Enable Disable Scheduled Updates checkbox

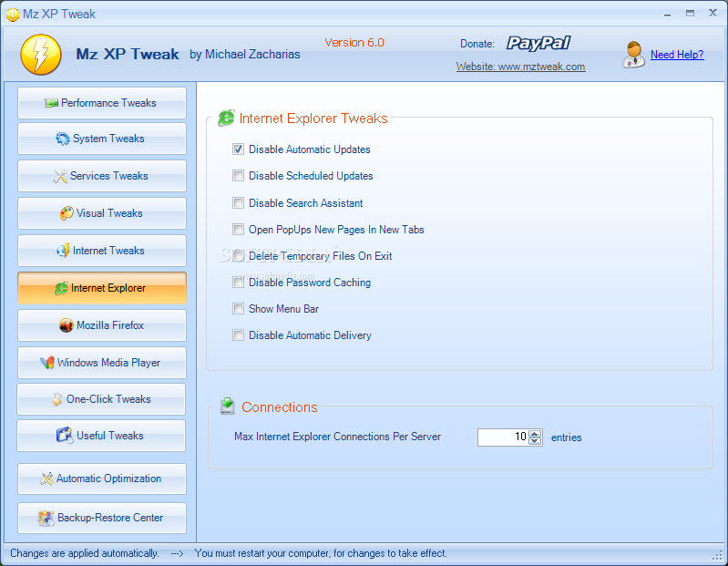tap(238, 176)
